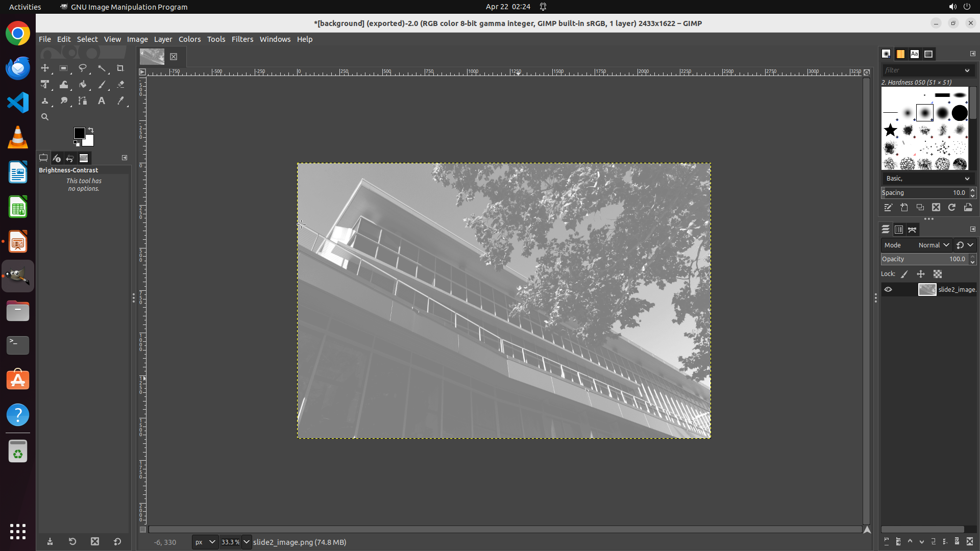This screenshot has width=980, height=551.
Task: Pick the Bucket Fill tool
Action: 83,85
